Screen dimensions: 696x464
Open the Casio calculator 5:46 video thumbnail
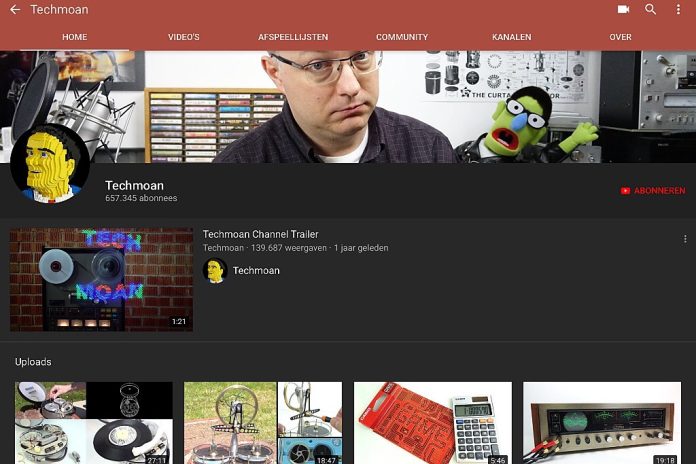click(433, 423)
